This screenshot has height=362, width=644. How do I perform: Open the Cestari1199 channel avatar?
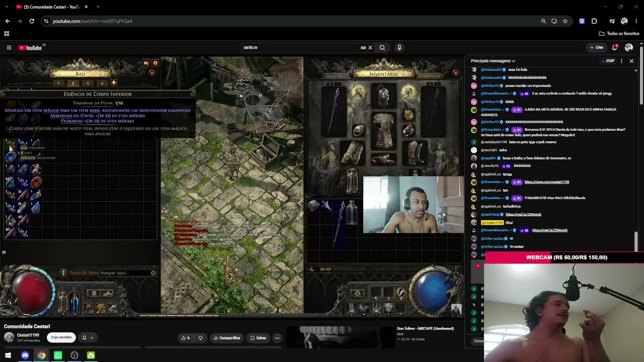9,337
